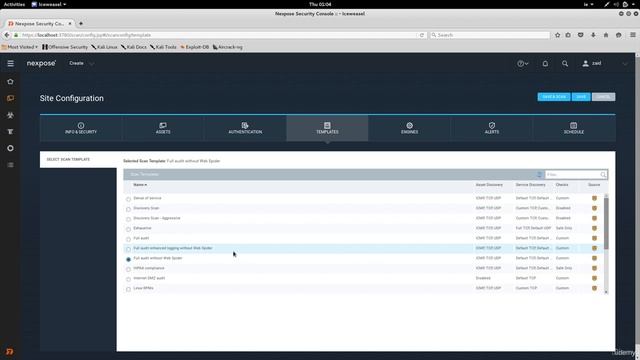Image resolution: width=640 pixels, height=360 pixels.
Task: Click source shield icon for Exhaustive row
Action: (594, 228)
